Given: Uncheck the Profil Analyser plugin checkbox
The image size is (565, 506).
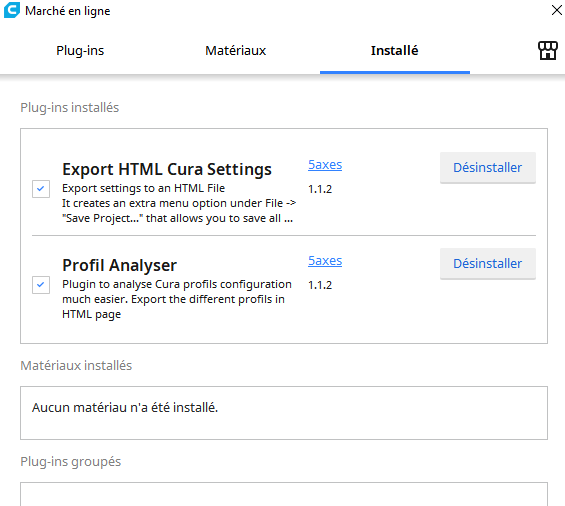Looking at the screenshot, I should [x=41, y=285].
